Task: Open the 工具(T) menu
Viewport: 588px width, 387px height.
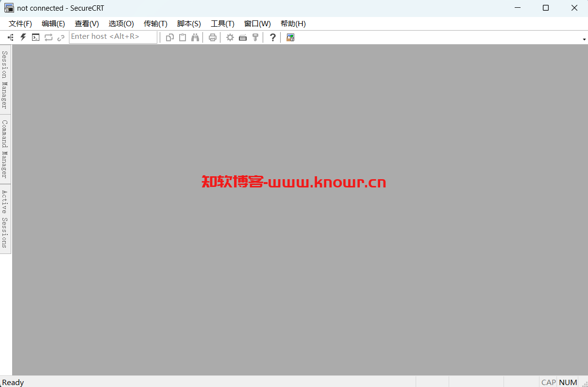Action: pyautogui.click(x=222, y=23)
